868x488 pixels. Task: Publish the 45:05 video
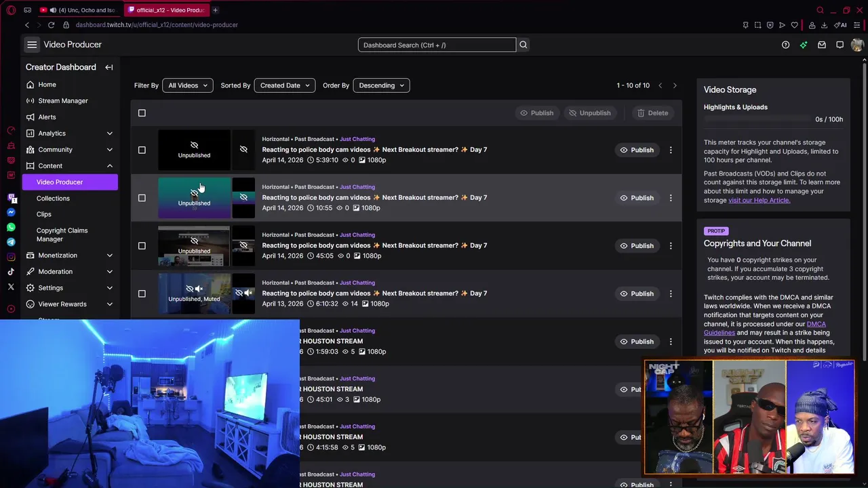[637, 245]
